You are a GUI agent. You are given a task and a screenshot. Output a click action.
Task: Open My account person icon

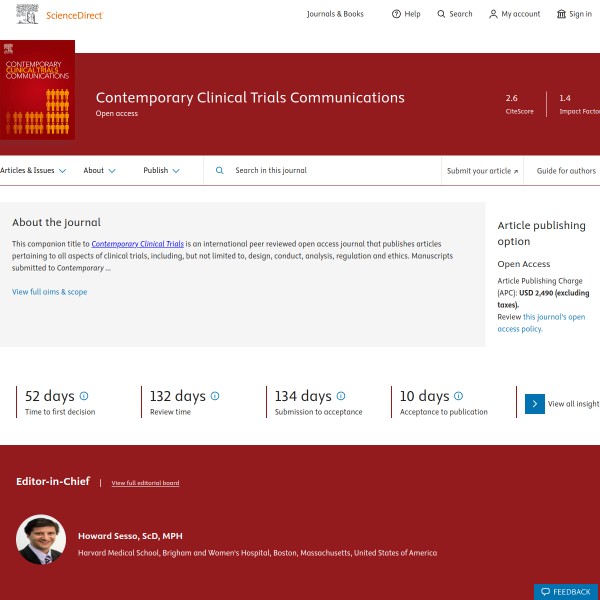coord(493,14)
